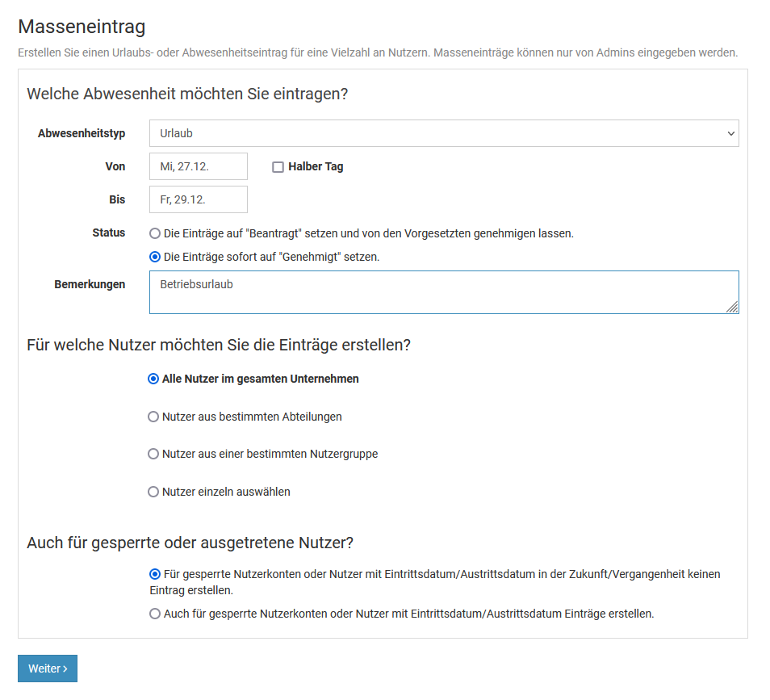Select the status option to set entries to Beantragt
This screenshot has width=770, height=700.
tap(155, 233)
